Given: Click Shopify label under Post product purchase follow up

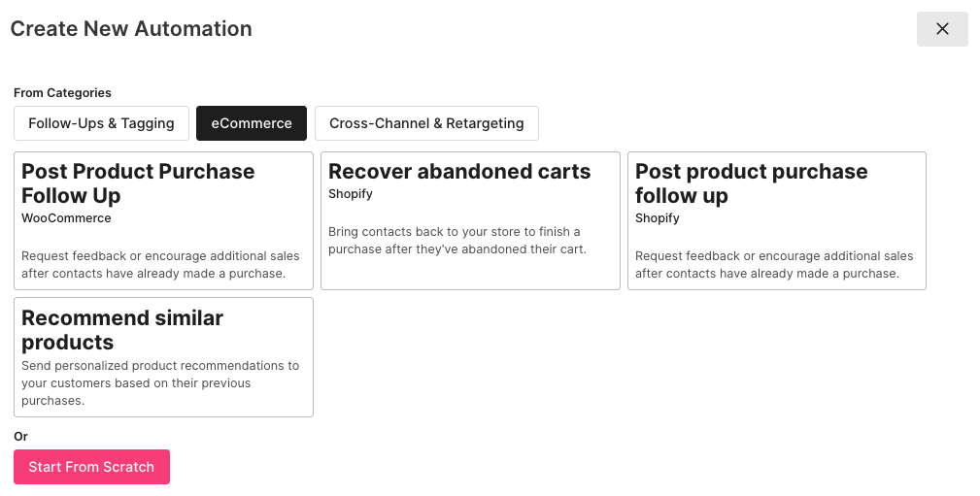Looking at the screenshot, I should pos(658,218).
